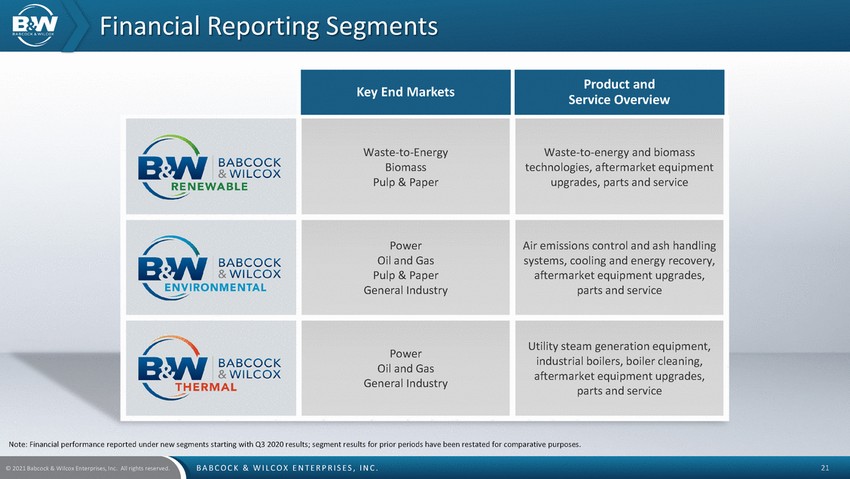Select 'Pulp & Paper' in Renewable row
Viewport: 850px width, 479px height.
(x=405, y=182)
